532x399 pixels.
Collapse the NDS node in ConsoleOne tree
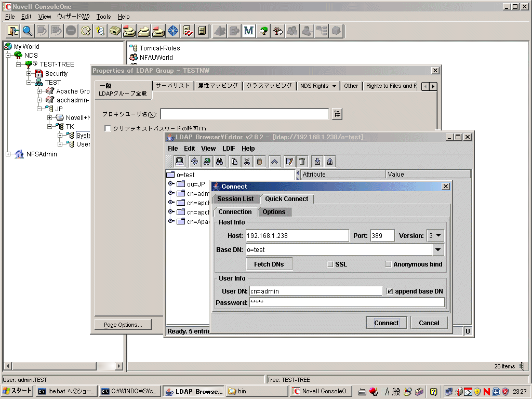coord(8,55)
